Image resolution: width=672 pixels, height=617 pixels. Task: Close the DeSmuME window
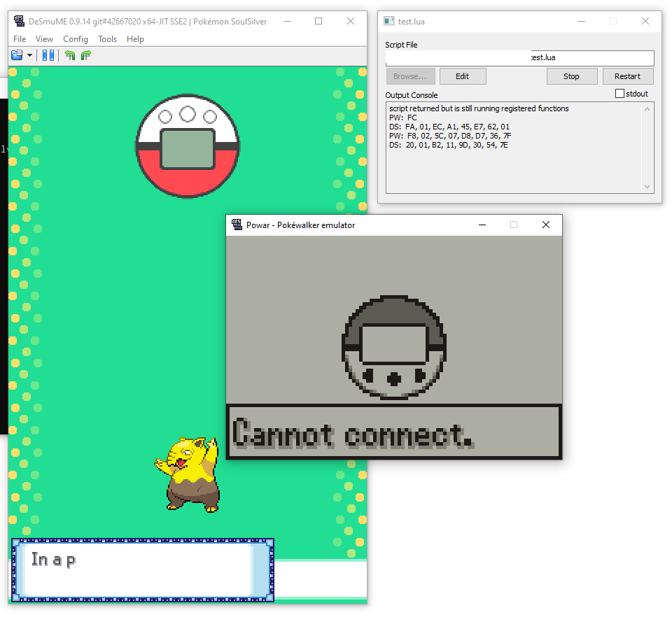(x=351, y=21)
